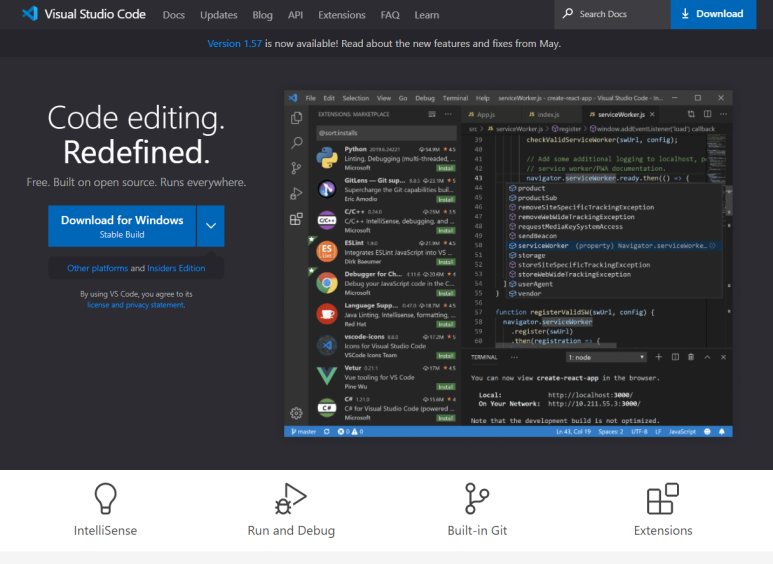Focus the Search Docs field
Screen dimensions: 773x564
pyautogui.click(x=612, y=14)
